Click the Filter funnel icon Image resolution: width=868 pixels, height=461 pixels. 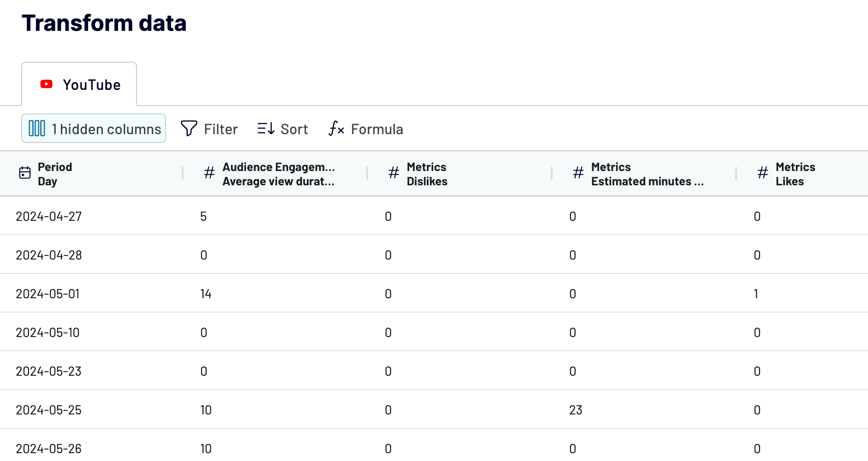189,129
